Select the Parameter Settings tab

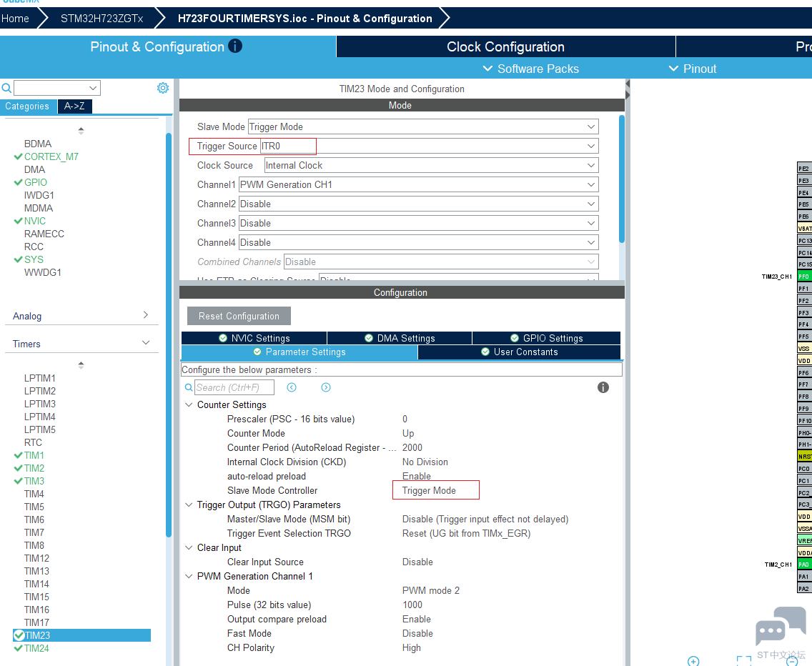pyautogui.click(x=299, y=352)
